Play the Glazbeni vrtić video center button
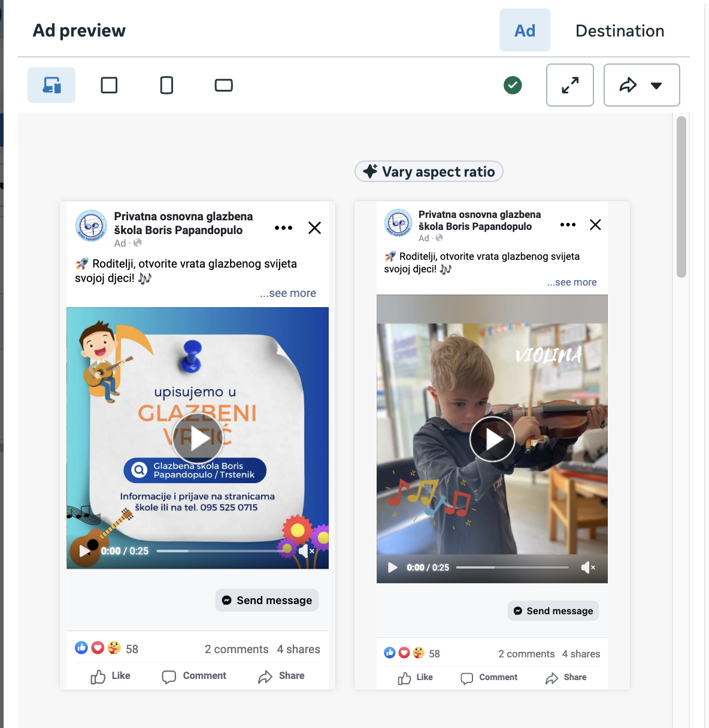The height and width of the screenshot is (728, 709). (198, 438)
